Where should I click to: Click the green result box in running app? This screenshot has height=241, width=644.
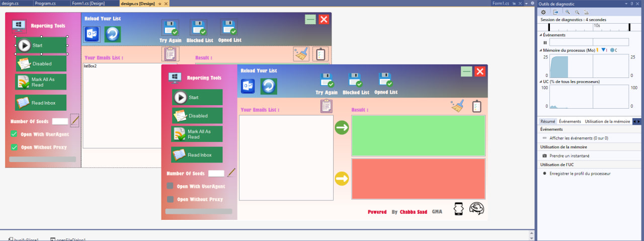pyautogui.click(x=418, y=136)
